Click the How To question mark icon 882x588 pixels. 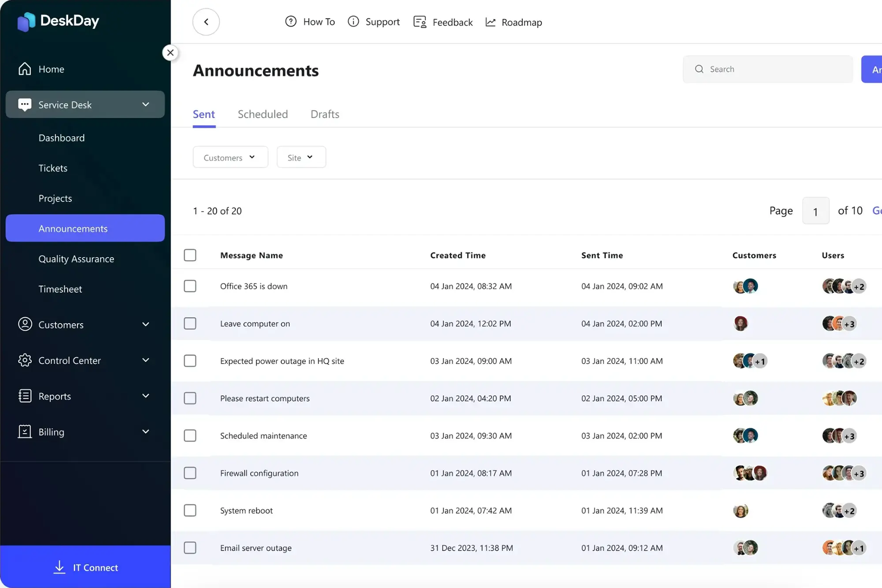(291, 22)
